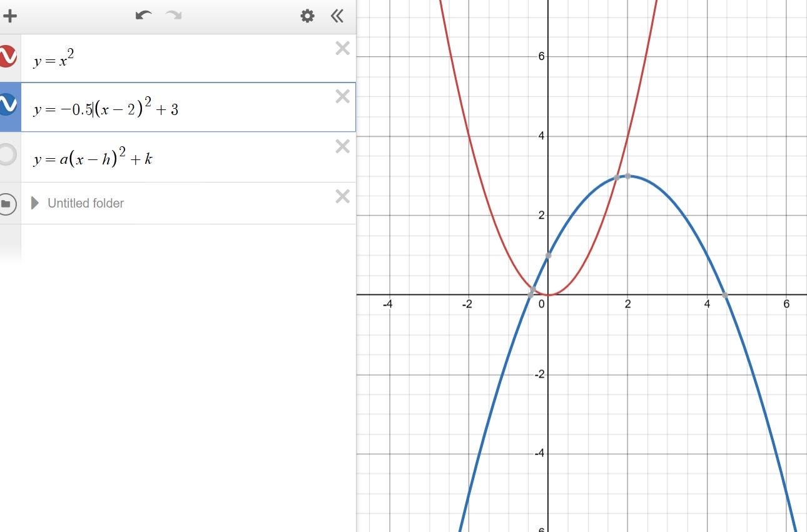Hide the red y=x² curve
The height and width of the screenshot is (532, 807).
click(x=8, y=56)
